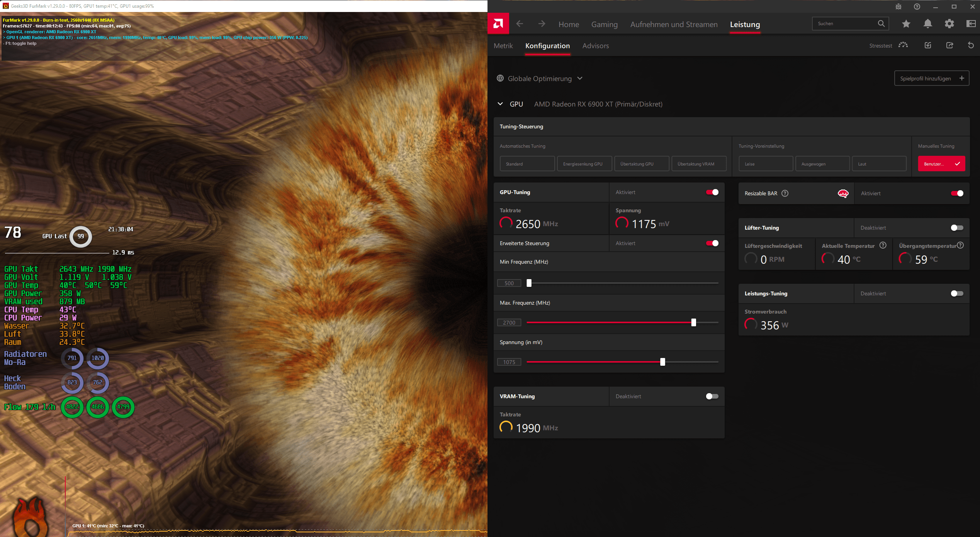Go forward with the right arrow
980x537 pixels.
coord(542,24)
